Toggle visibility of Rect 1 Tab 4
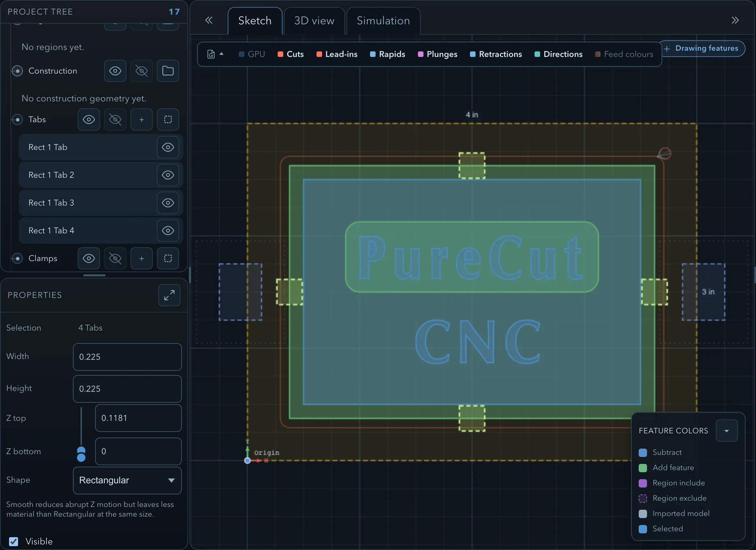 click(x=168, y=231)
